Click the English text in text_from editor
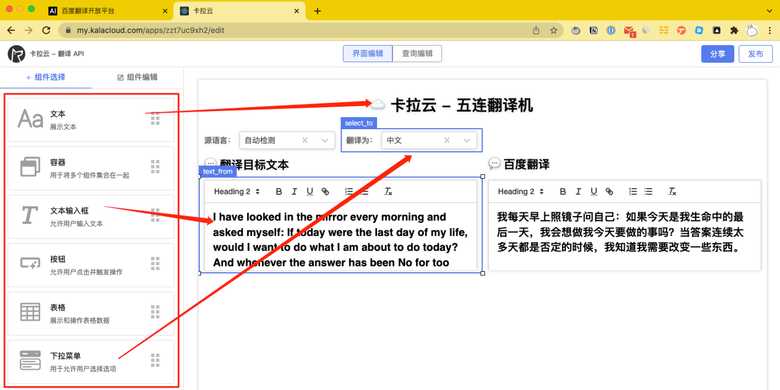780x390 pixels. pos(340,240)
